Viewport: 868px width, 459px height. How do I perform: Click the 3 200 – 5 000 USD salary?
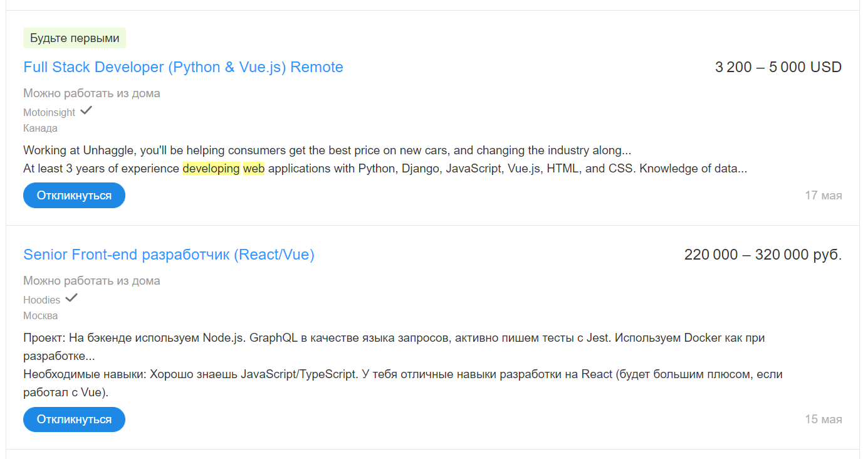click(x=778, y=67)
